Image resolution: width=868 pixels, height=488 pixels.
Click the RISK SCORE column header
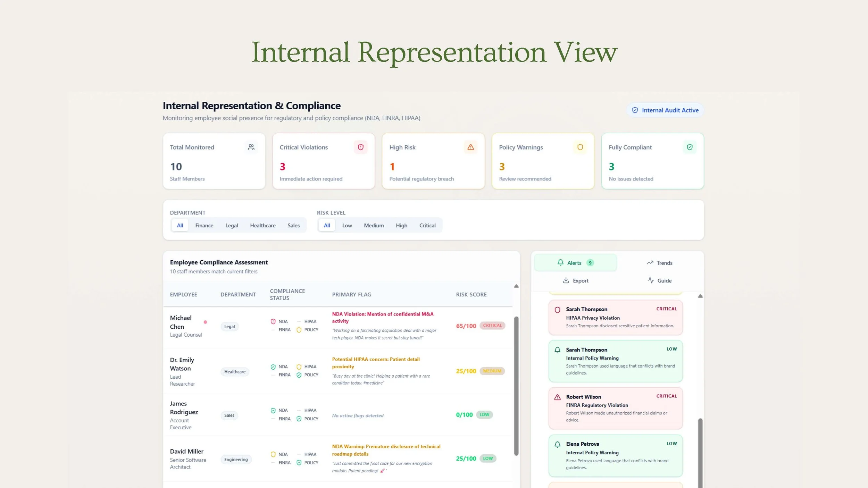pos(471,294)
